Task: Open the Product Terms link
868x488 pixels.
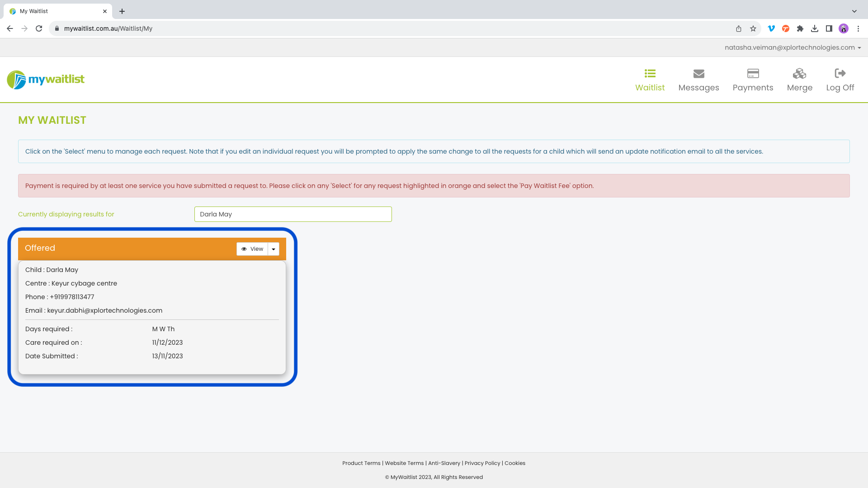Action: (361, 463)
